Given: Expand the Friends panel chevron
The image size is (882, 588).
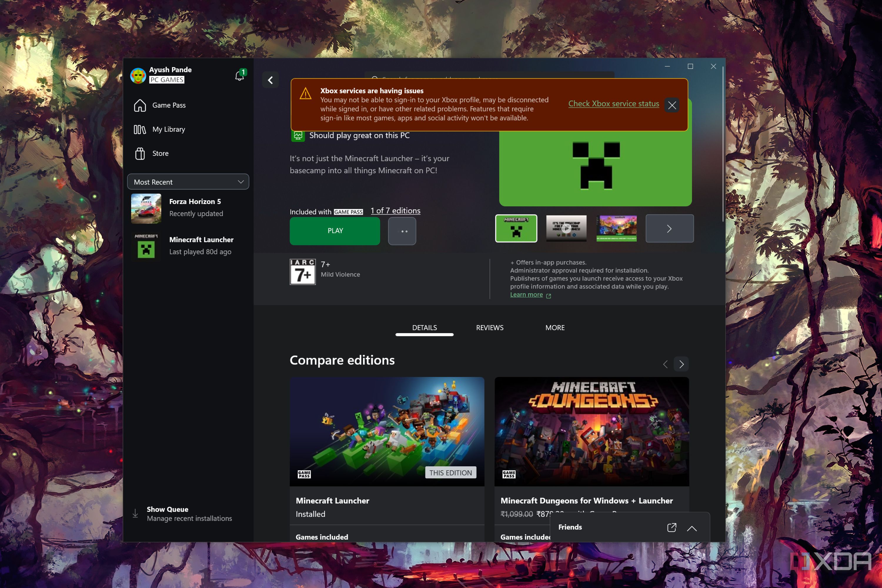Looking at the screenshot, I should [692, 528].
